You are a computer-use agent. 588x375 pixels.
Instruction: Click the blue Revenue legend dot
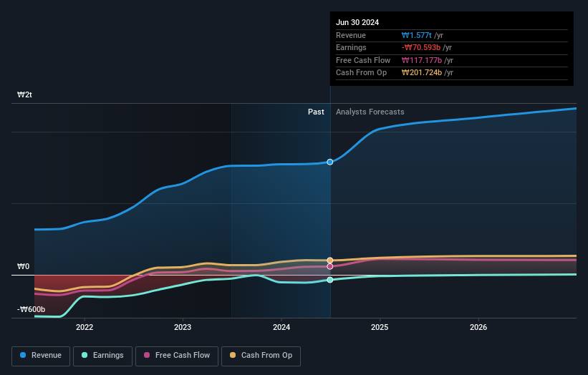[x=23, y=355]
